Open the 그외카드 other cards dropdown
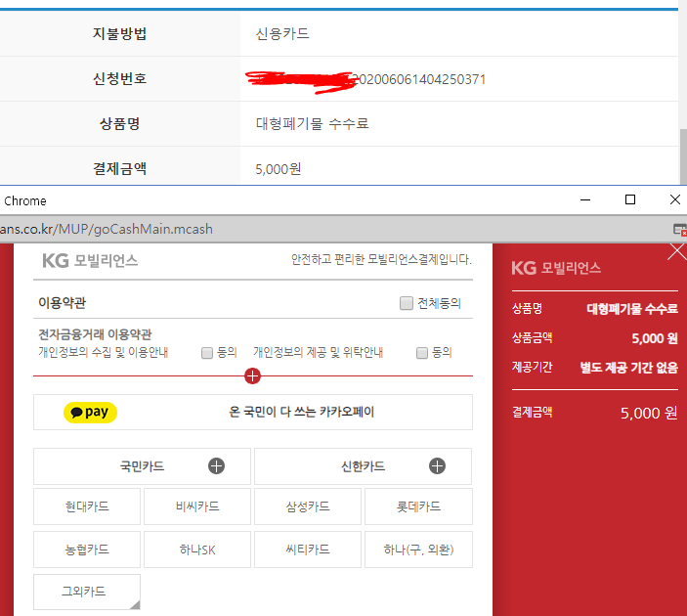Image resolution: width=687 pixels, height=616 pixels. (87, 592)
